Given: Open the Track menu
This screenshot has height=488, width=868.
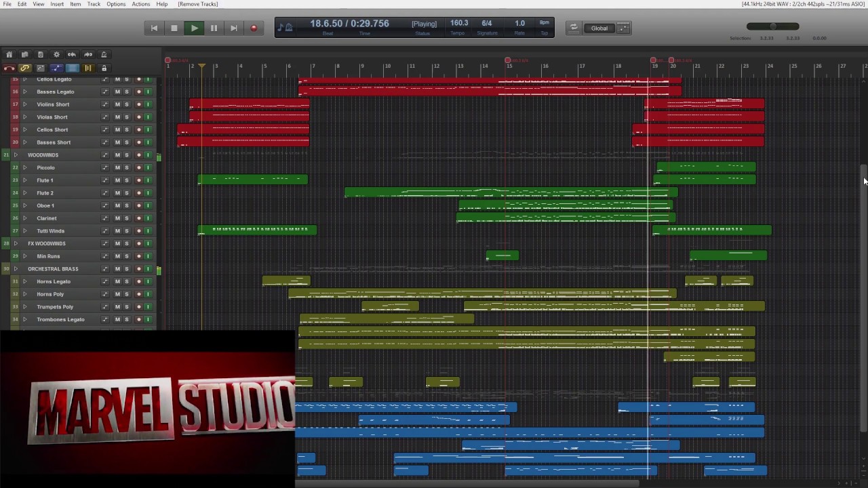Looking at the screenshot, I should 94,4.
